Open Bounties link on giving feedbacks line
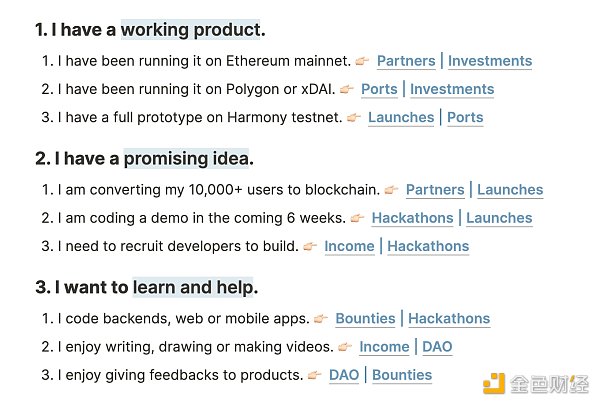 (402, 375)
